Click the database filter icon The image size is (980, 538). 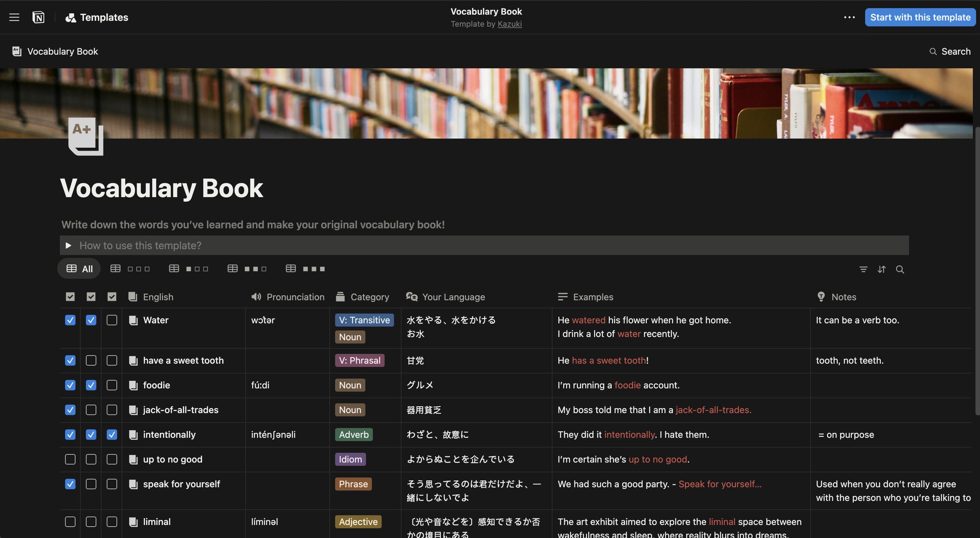pyautogui.click(x=863, y=269)
